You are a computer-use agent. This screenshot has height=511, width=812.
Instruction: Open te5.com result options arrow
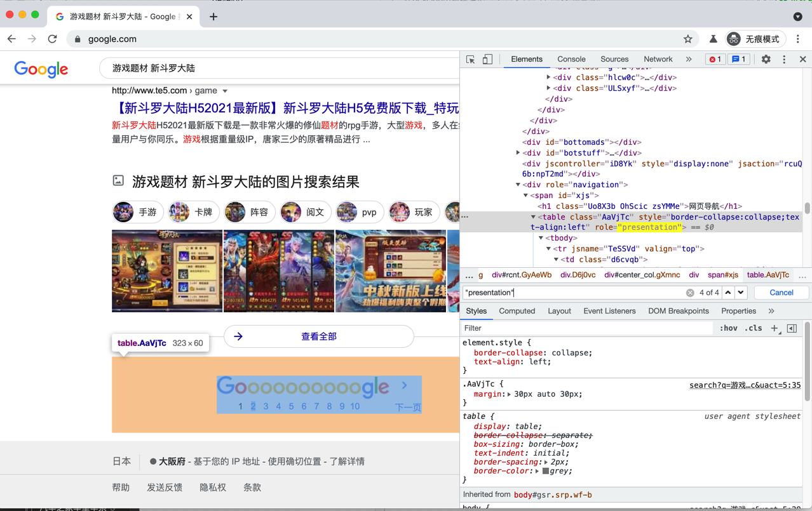tap(225, 91)
